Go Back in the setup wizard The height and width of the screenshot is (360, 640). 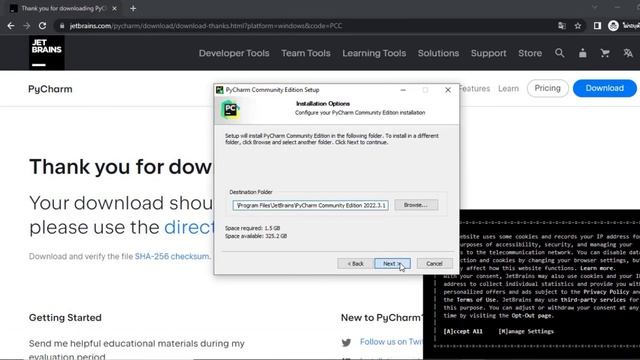point(355,264)
